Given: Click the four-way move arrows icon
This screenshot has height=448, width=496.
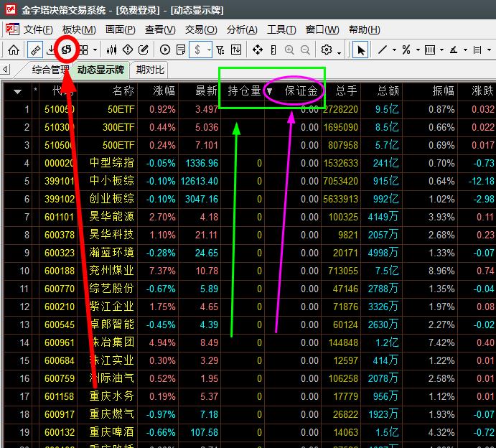Looking at the screenshot, I should pos(258,50).
